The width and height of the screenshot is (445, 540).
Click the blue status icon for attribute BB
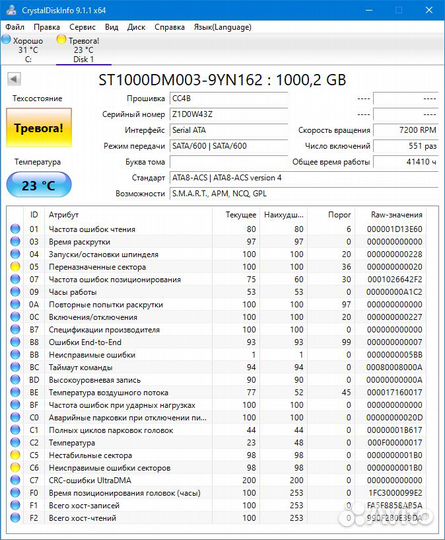[15, 355]
